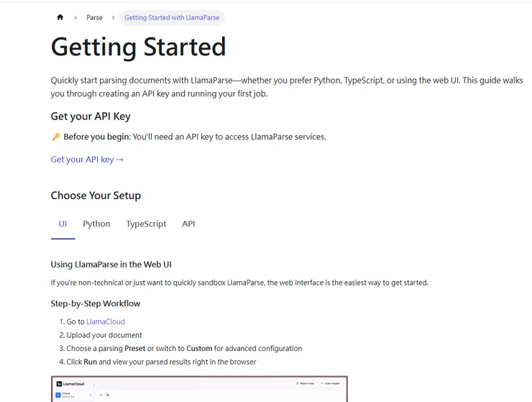
Task: Select the 'Before you begin' note text
Action: tap(195, 137)
